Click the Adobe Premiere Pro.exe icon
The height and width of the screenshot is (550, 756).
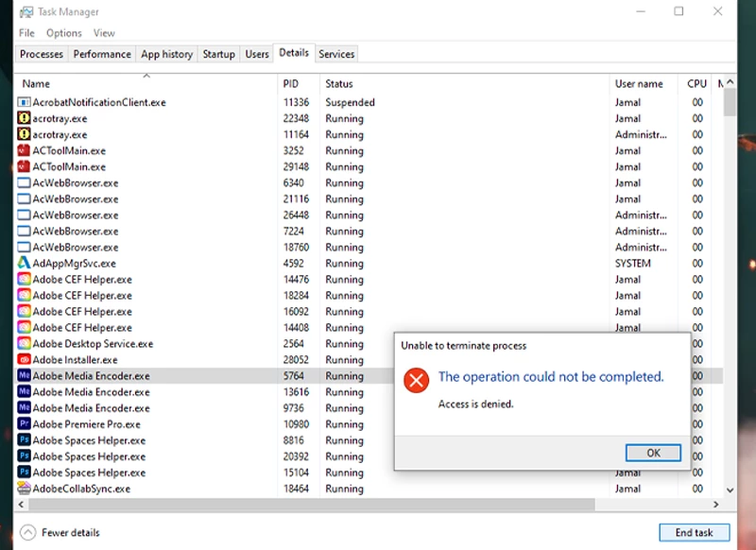tap(24, 424)
